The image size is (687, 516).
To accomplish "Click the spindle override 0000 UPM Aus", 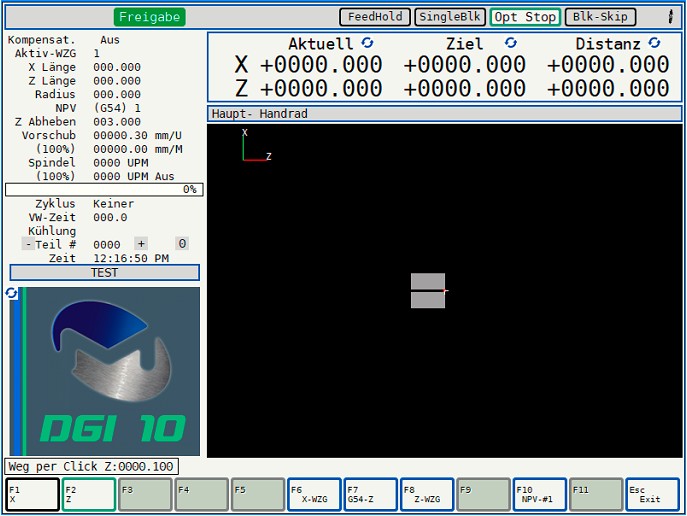I will [134, 176].
